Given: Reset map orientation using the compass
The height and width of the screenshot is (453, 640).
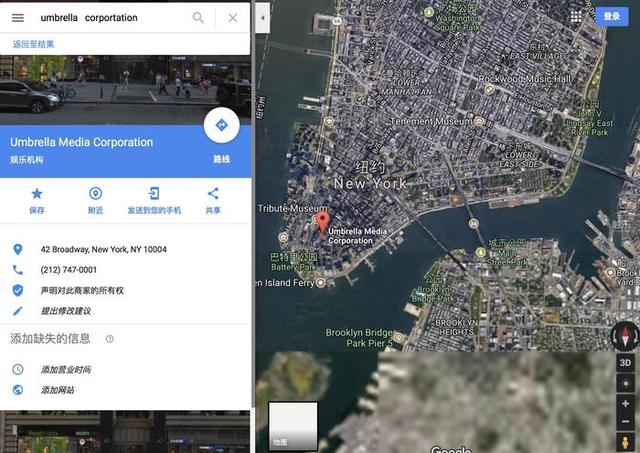Looking at the screenshot, I should coord(625,336).
